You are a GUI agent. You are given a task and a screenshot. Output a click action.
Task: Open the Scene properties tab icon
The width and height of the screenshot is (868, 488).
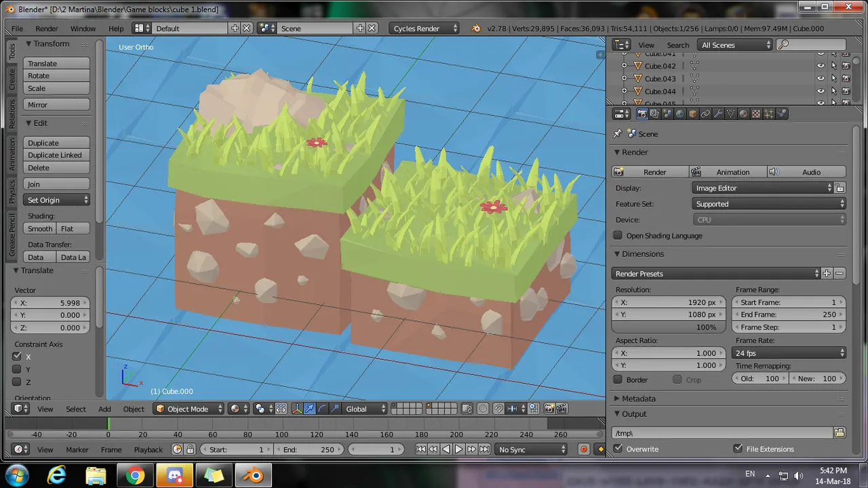click(667, 114)
